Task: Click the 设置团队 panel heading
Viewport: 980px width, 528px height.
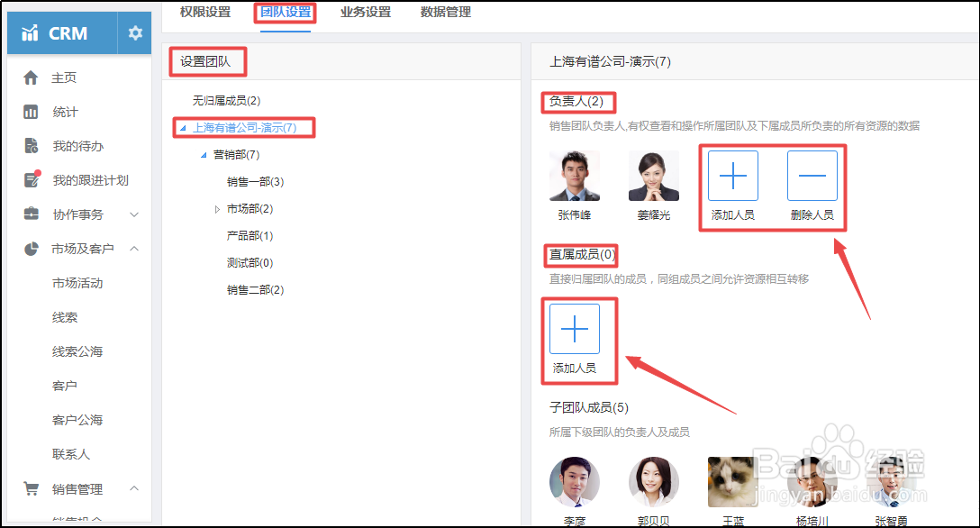Action: pyautogui.click(x=205, y=61)
